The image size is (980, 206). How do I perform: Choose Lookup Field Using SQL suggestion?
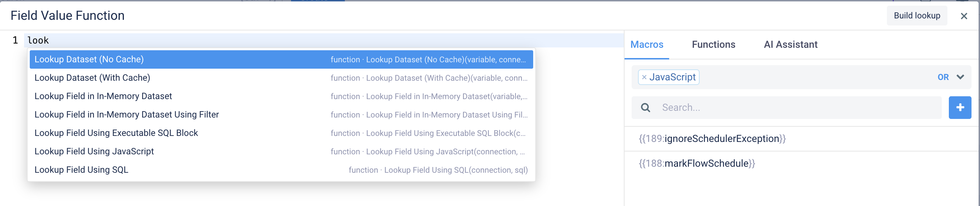click(281, 170)
